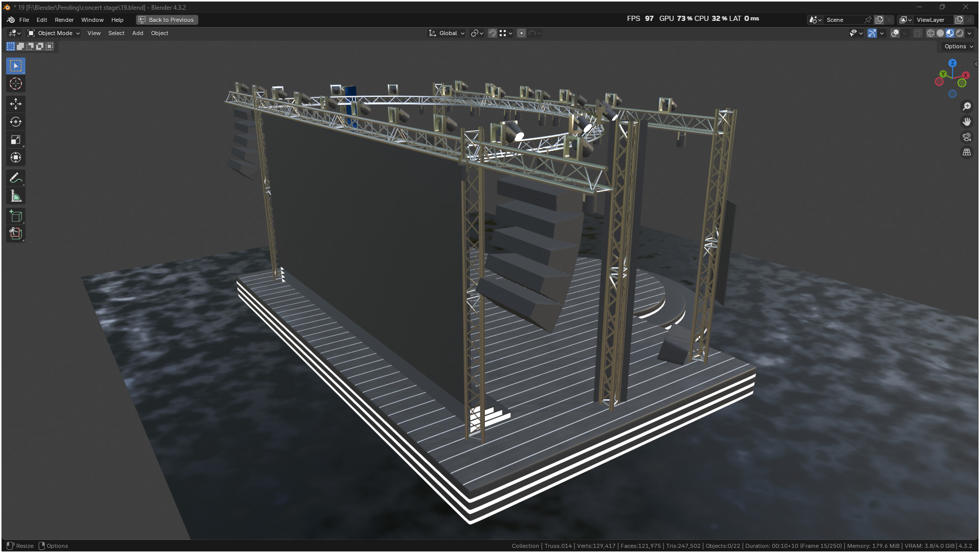Select the Scale tool

16,140
